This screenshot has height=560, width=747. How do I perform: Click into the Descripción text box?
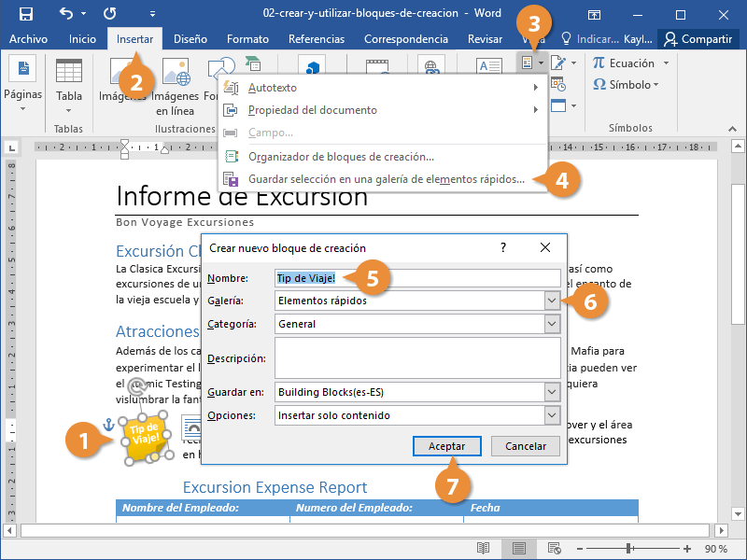tap(416, 358)
